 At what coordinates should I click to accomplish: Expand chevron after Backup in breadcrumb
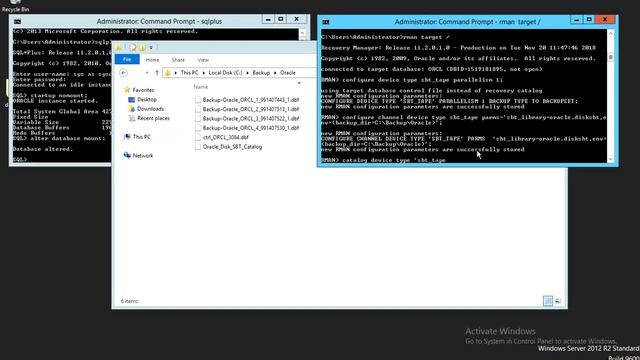275,73
